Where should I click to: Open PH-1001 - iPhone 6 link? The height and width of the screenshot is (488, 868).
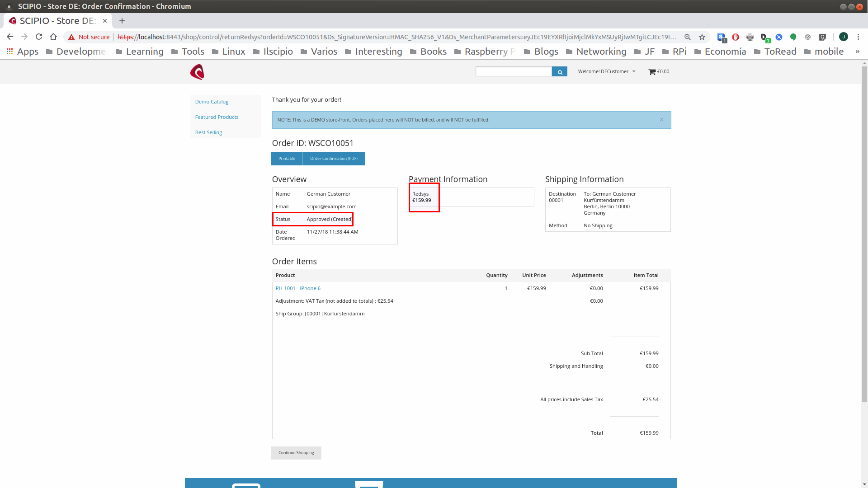tap(298, 288)
